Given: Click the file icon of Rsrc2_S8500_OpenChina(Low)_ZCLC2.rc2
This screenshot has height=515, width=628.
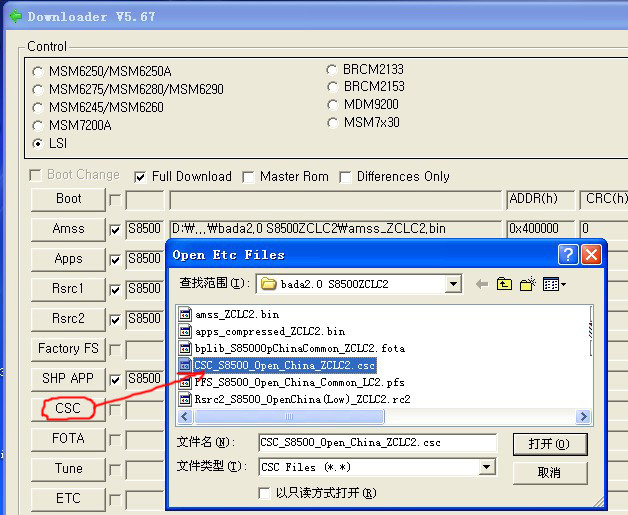Looking at the screenshot, I should [x=185, y=399].
